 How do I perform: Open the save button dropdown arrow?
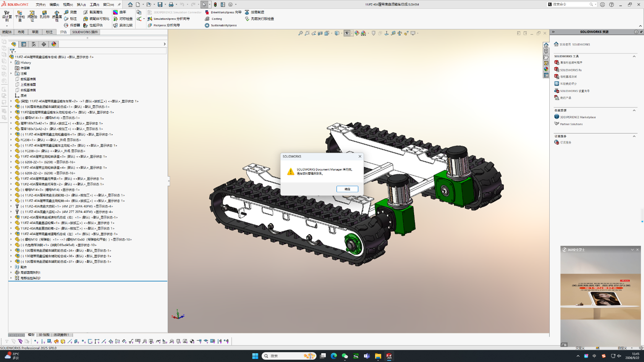[165, 5]
